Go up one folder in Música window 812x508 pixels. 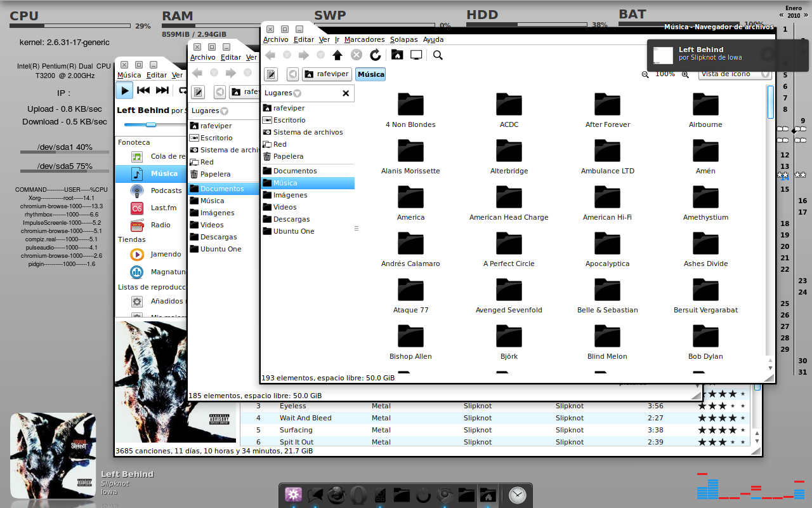pos(337,55)
